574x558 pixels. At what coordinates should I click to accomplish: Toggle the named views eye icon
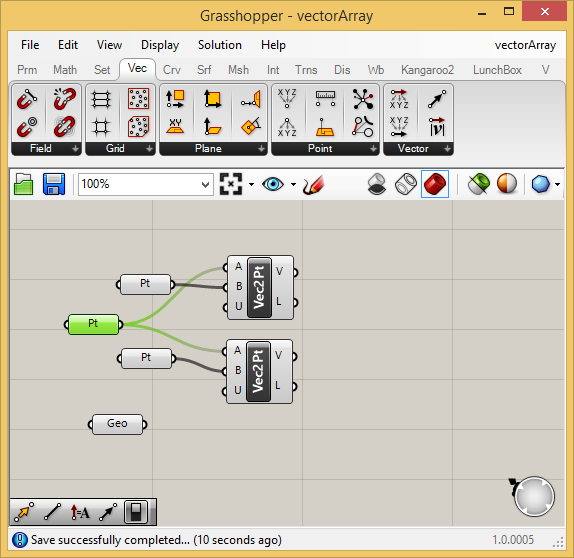[273, 184]
